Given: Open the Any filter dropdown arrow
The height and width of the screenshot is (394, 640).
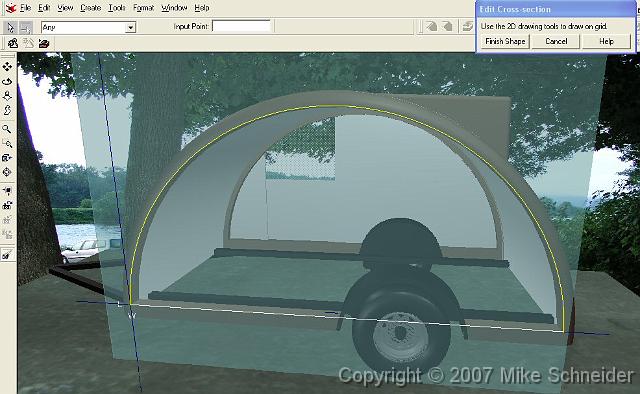Looking at the screenshot, I should coord(130,27).
